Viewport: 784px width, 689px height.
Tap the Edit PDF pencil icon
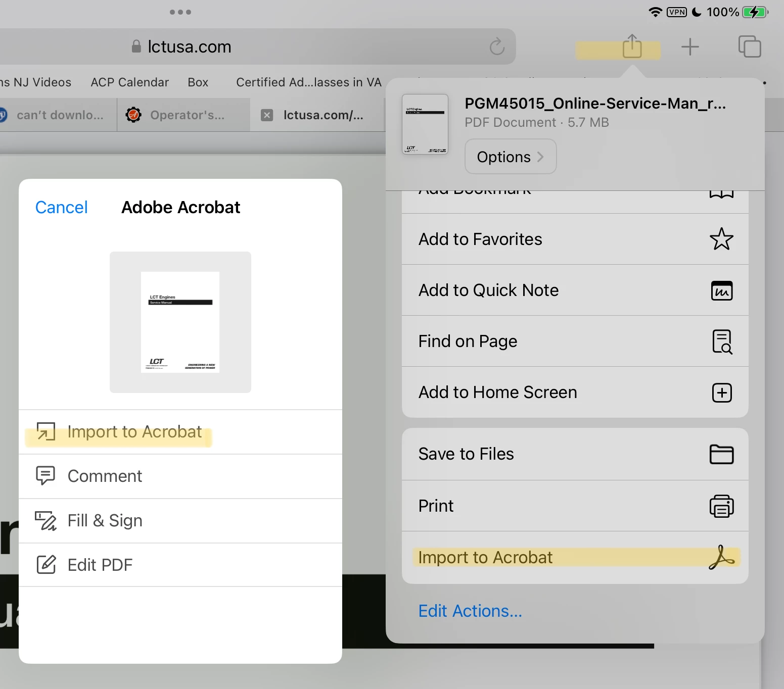click(x=46, y=564)
